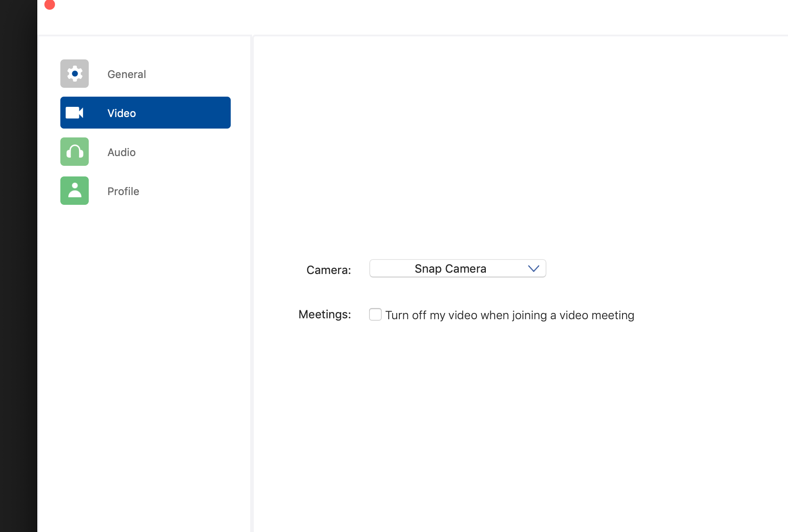Click the black video preview area
The height and width of the screenshot is (532, 788).
521,137
